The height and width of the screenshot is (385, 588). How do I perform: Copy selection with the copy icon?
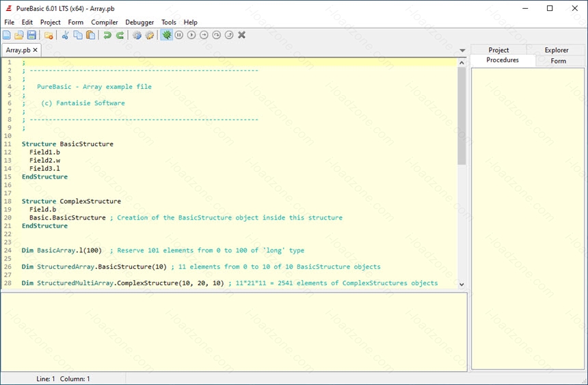[x=78, y=36]
